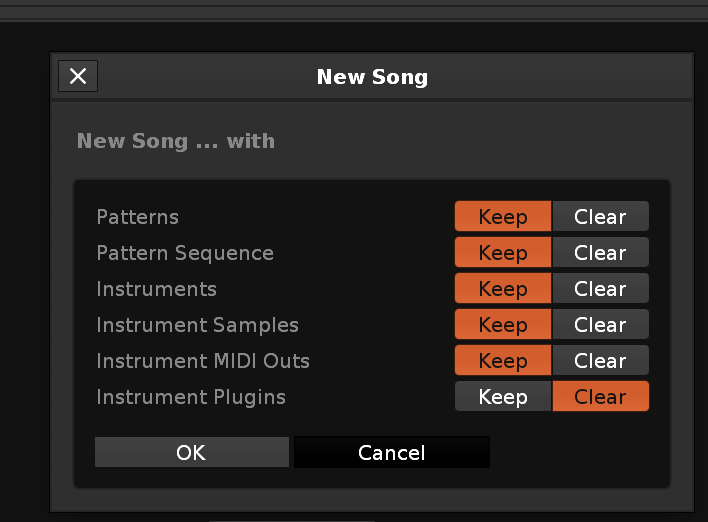
Task: Close the New Song dialog with X
Action: click(x=78, y=76)
